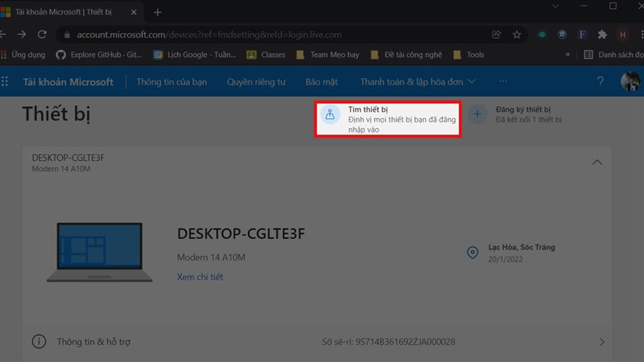Click the info circle icon

click(x=39, y=341)
